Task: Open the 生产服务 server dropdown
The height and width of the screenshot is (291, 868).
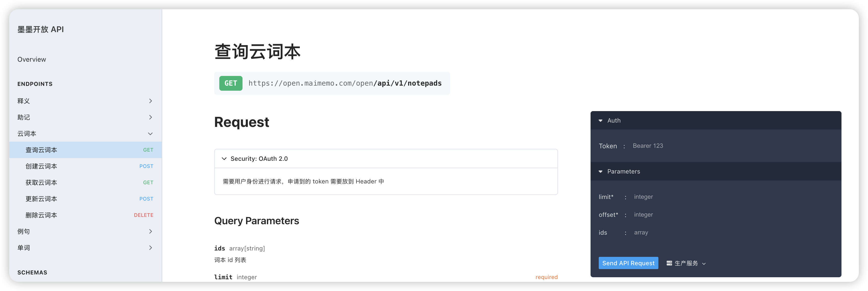Action: 686,263
